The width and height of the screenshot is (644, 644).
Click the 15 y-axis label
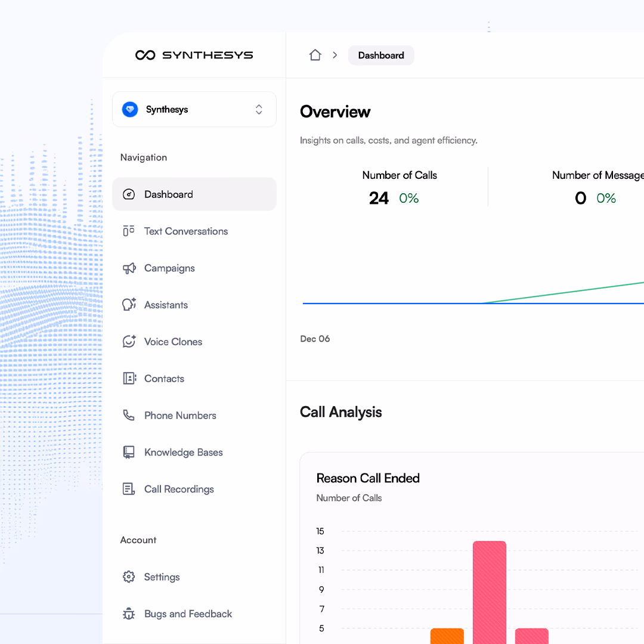point(320,531)
